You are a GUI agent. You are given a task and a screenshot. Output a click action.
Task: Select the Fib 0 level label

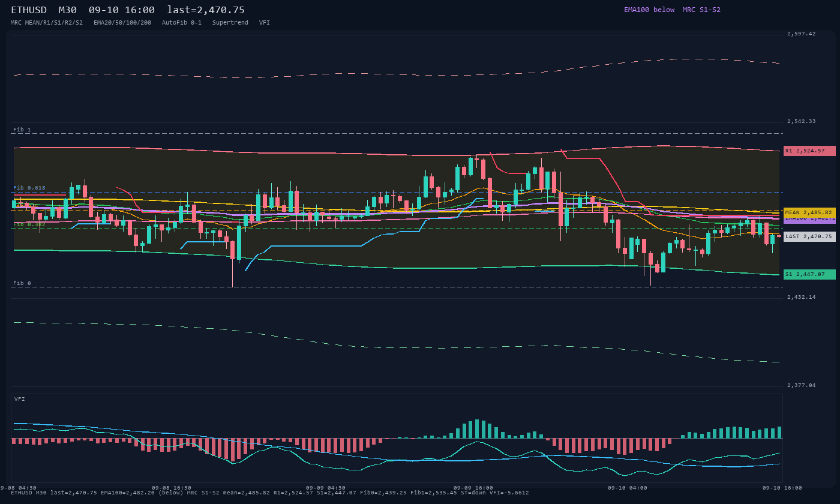click(22, 283)
